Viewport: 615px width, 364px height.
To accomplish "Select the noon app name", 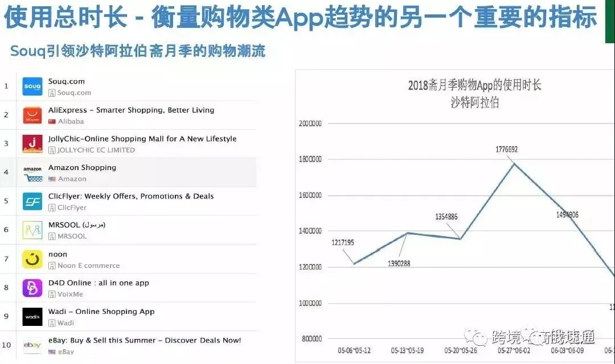I will (58, 255).
